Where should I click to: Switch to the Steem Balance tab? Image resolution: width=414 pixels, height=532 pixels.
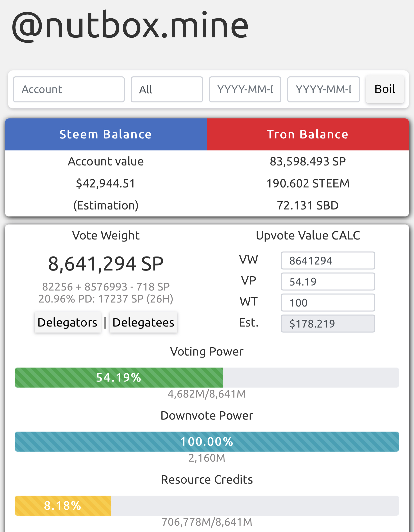(106, 134)
